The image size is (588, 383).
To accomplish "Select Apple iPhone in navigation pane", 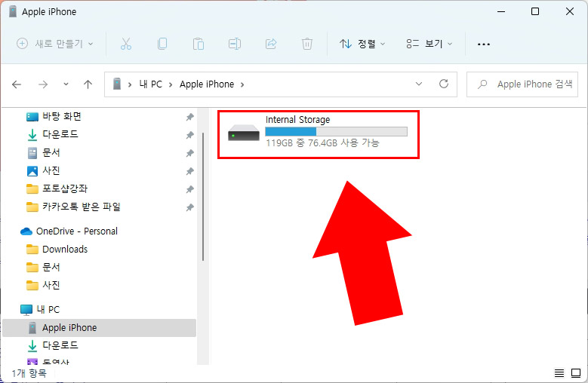I will point(100,328).
